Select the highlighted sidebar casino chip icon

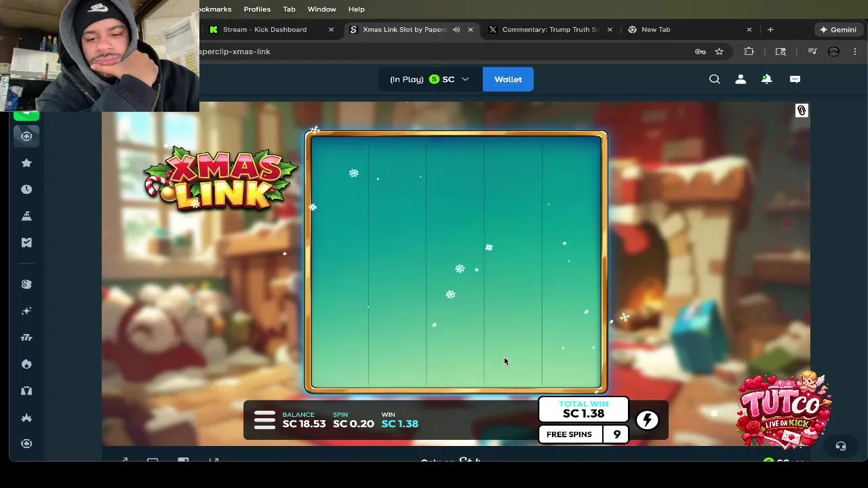tap(26, 136)
